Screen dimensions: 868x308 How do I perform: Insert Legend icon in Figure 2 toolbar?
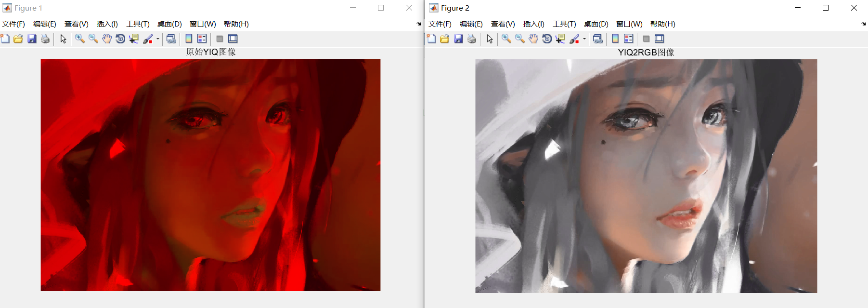click(x=629, y=39)
